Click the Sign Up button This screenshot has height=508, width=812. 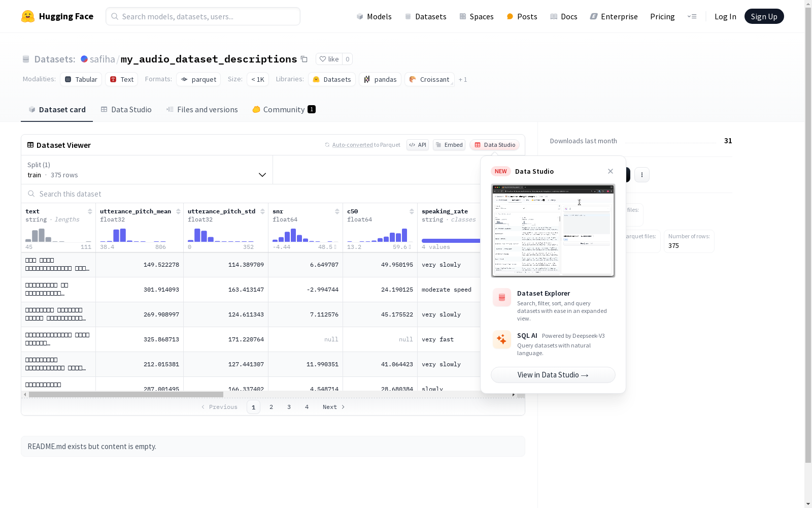coord(764,16)
